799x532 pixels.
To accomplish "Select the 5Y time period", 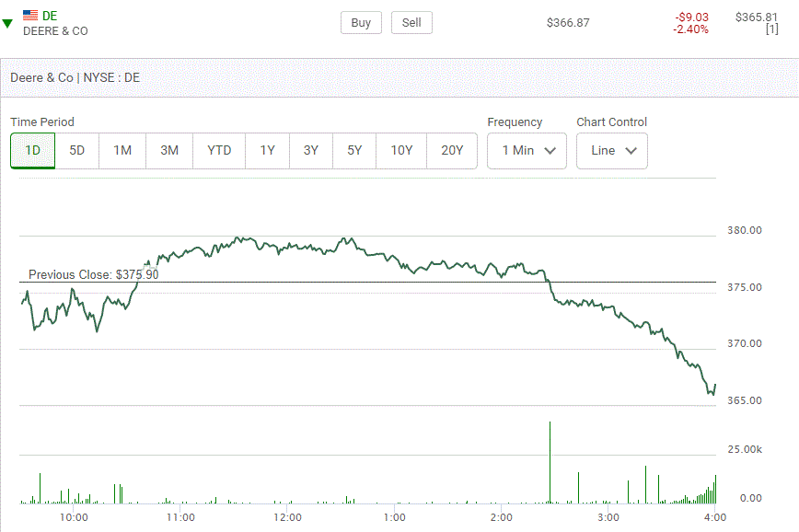I will pos(354,150).
